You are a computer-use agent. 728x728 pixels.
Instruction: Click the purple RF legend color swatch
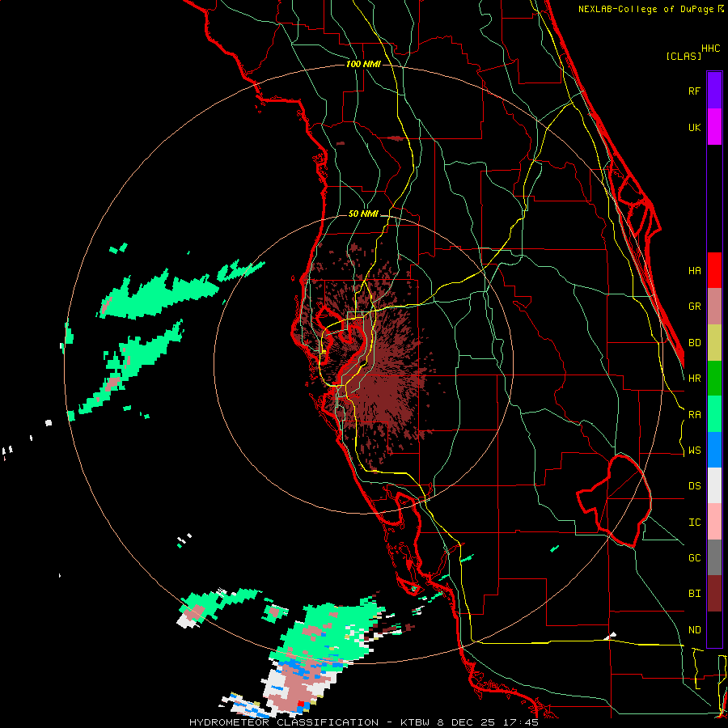coord(714,91)
